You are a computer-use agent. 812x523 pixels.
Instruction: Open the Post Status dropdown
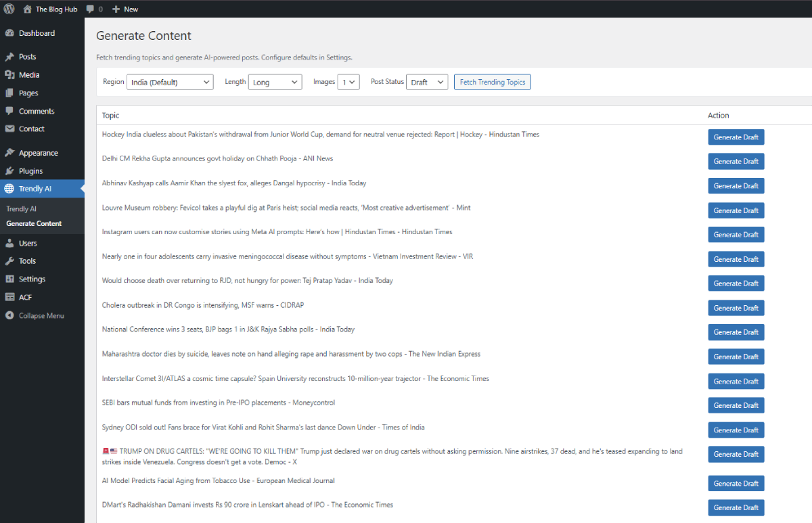tap(427, 81)
